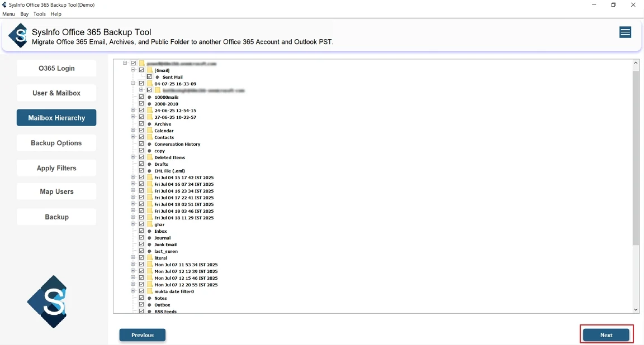
Task: Collapse the [Gmail] folder node
Action: point(133,70)
